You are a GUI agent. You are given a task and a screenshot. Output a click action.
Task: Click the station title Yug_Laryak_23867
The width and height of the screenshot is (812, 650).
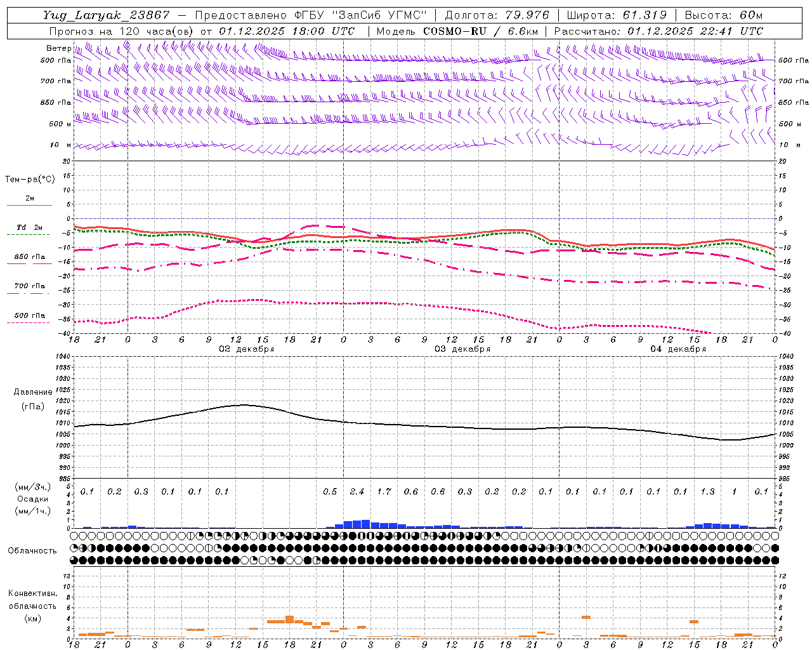coord(107,15)
